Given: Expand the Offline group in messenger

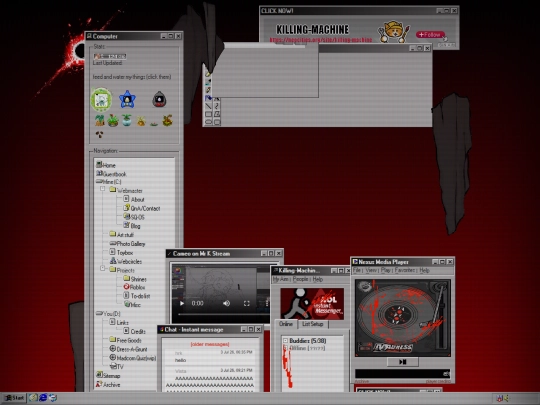Looking at the screenshot, I should pyautogui.click(x=285, y=348).
